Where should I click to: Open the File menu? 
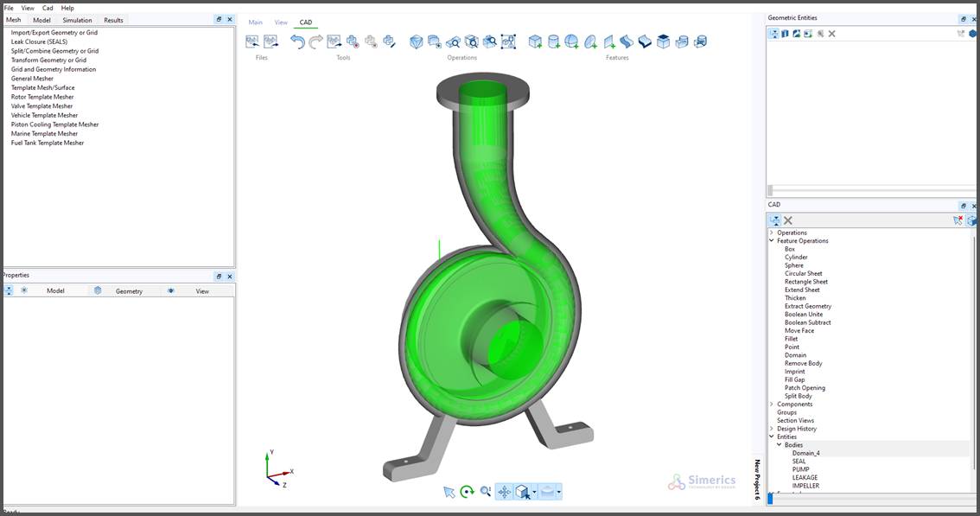pyautogui.click(x=9, y=8)
